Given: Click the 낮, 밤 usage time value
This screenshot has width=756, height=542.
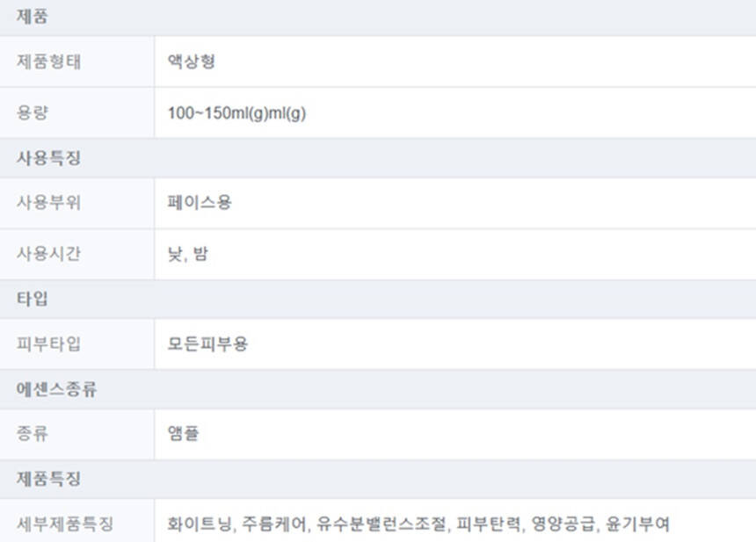Looking at the screenshot, I should coord(188,254).
